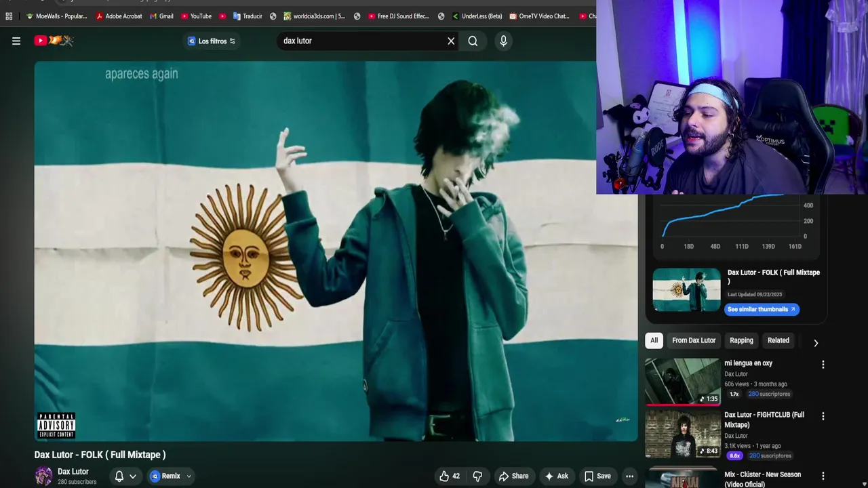Image resolution: width=868 pixels, height=488 pixels.
Task: Open FIGHTCLUB Full Mixtape thumbnail
Action: [682, 434]
